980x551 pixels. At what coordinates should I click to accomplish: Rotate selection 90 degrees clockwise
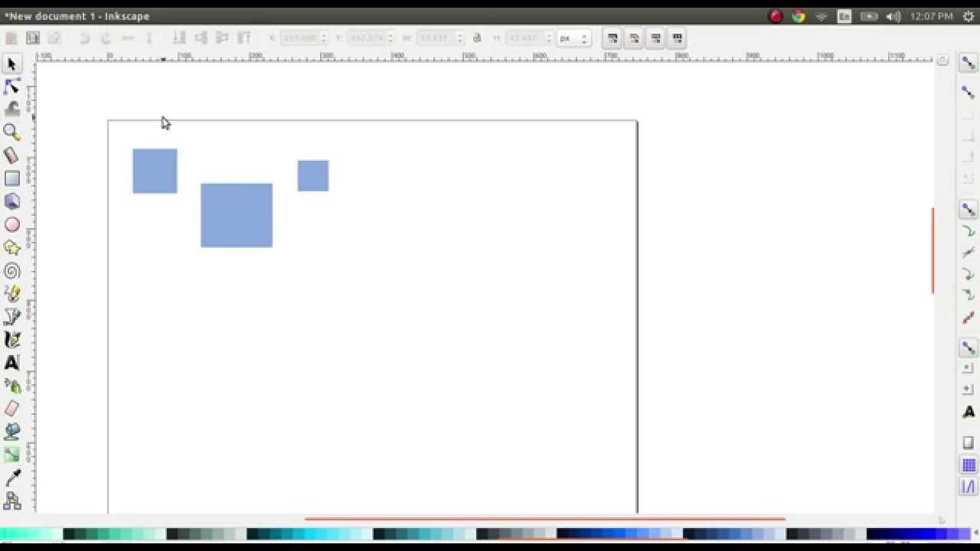(106, 37)
